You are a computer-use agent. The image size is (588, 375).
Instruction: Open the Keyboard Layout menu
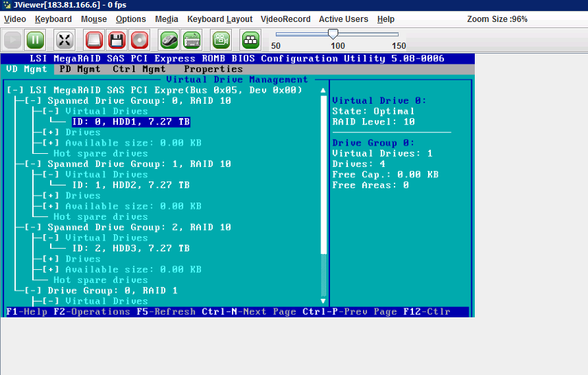(x=220, y=19)
